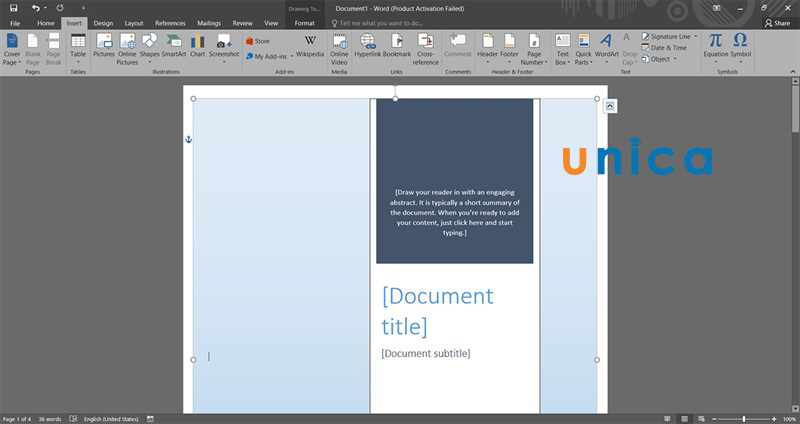The width and height of the screenshot is (800, 424).
Task: Insert a Chart
Action: pyautogui.click(x=197, y=46)
